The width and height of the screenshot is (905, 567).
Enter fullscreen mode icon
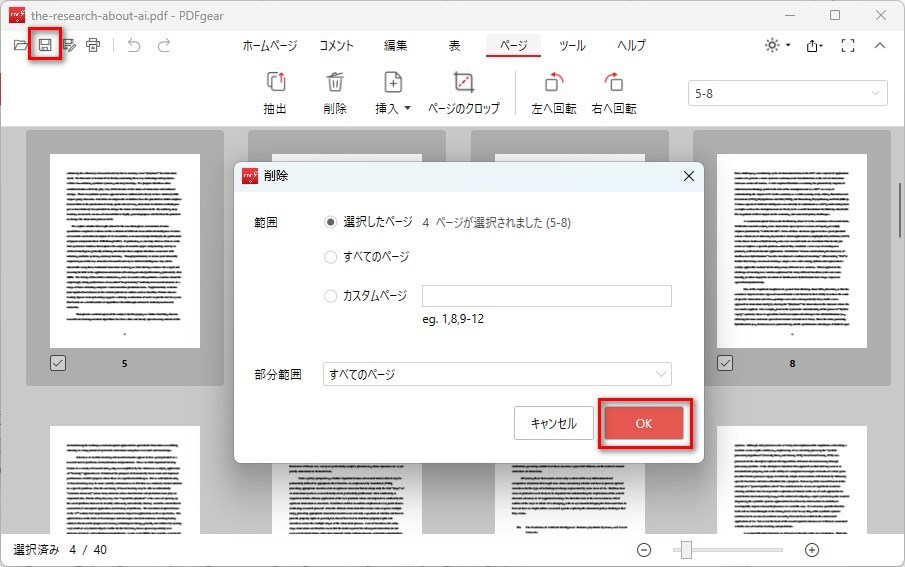[847, 45]
